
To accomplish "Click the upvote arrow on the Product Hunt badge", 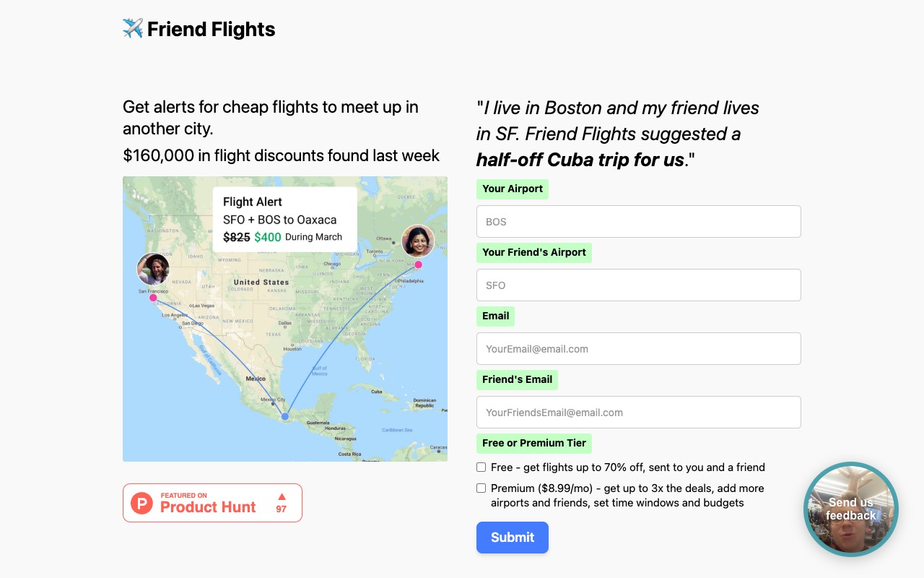I will click(x=282, y=496).
